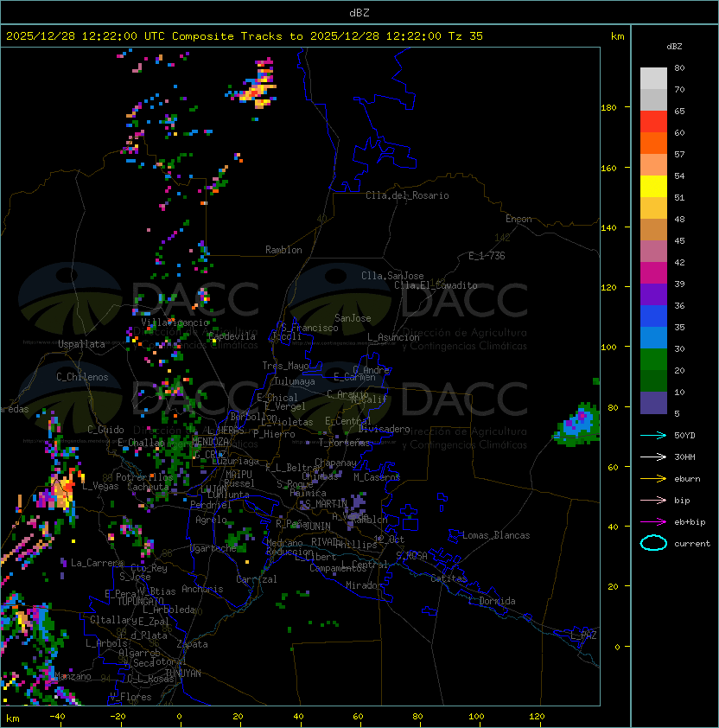Select the bright yellow 54 dBZ swatch
Image resolution: width=719 pixels, height=728 pixels.
pos(653,186)
